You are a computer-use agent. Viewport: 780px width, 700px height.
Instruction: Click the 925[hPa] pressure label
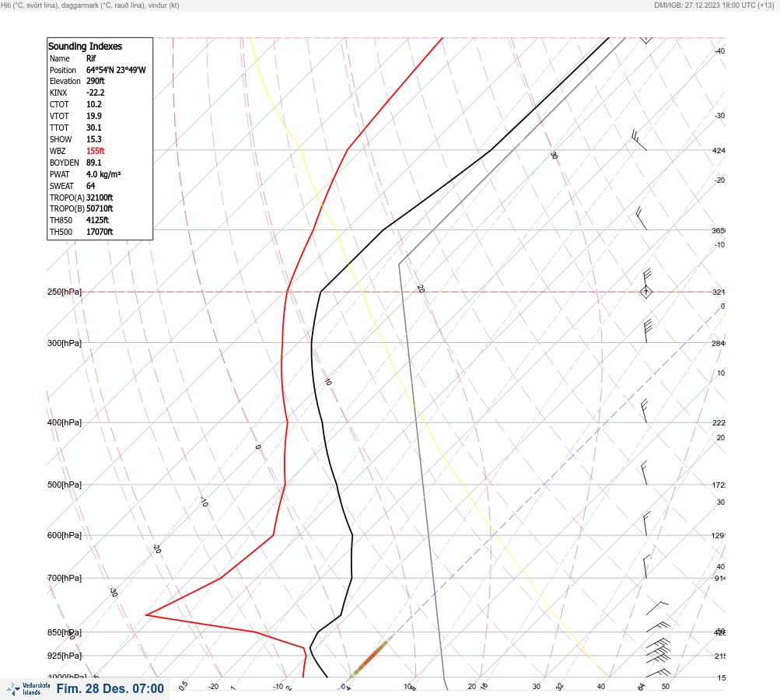[x=65, y=656]
